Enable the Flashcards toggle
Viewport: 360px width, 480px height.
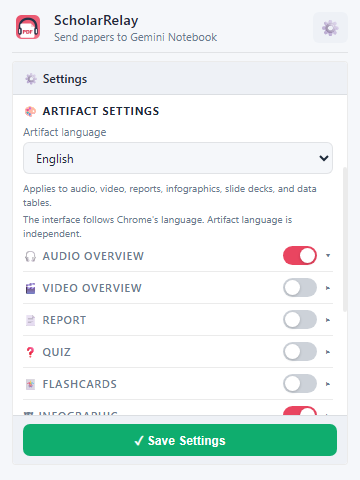click(x=300, y=384)
